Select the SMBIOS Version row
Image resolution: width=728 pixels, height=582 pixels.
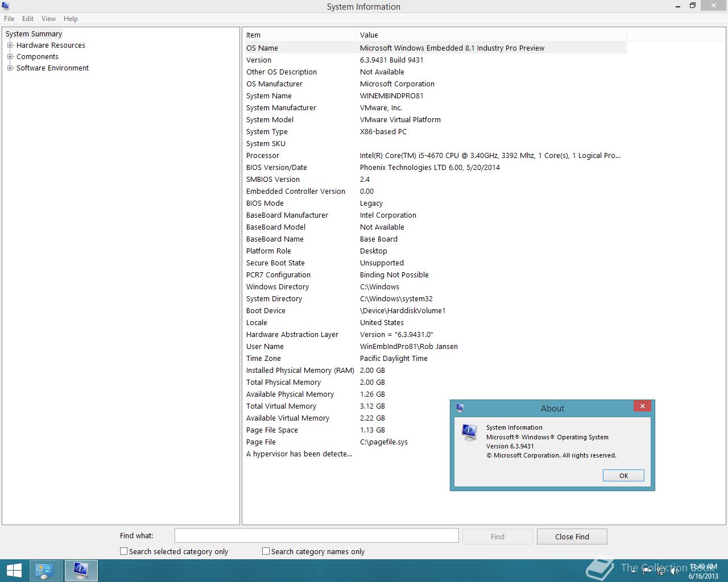point(436,179)
